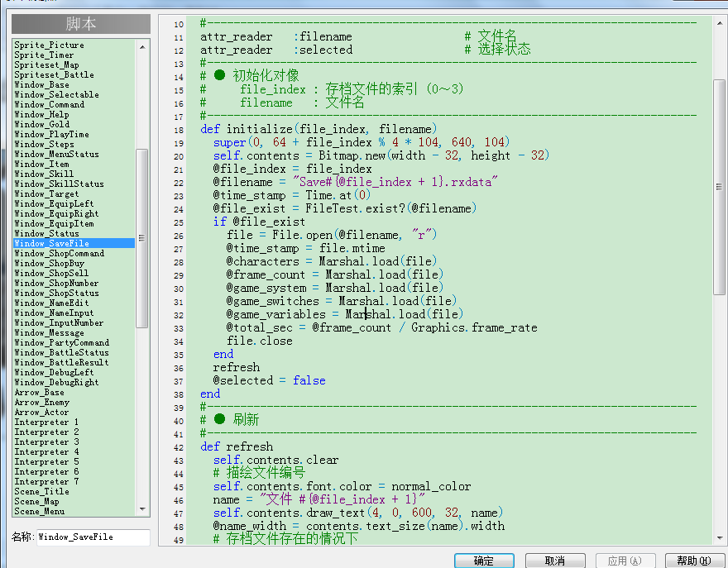Choose Window_NameInput from the list
Viewport: 728px width, 568px height.
(54, 313)
